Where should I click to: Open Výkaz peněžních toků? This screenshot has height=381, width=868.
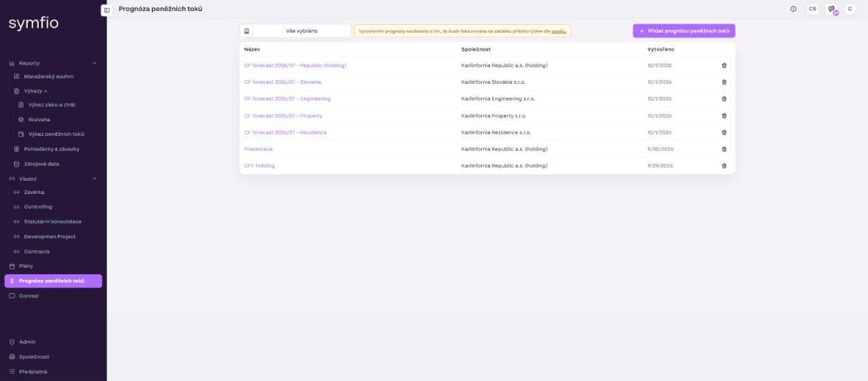tap(56, 134)
